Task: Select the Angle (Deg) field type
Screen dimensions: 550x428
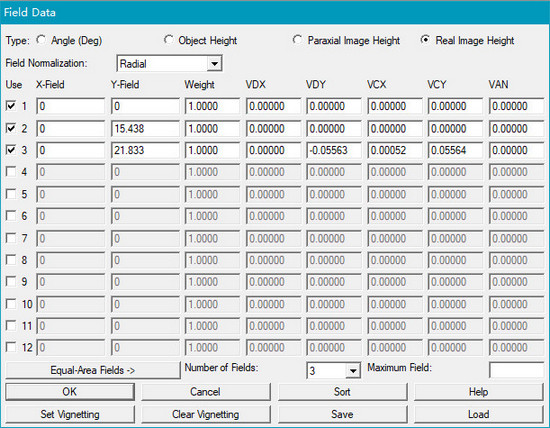Action: [x=41, y=40]
